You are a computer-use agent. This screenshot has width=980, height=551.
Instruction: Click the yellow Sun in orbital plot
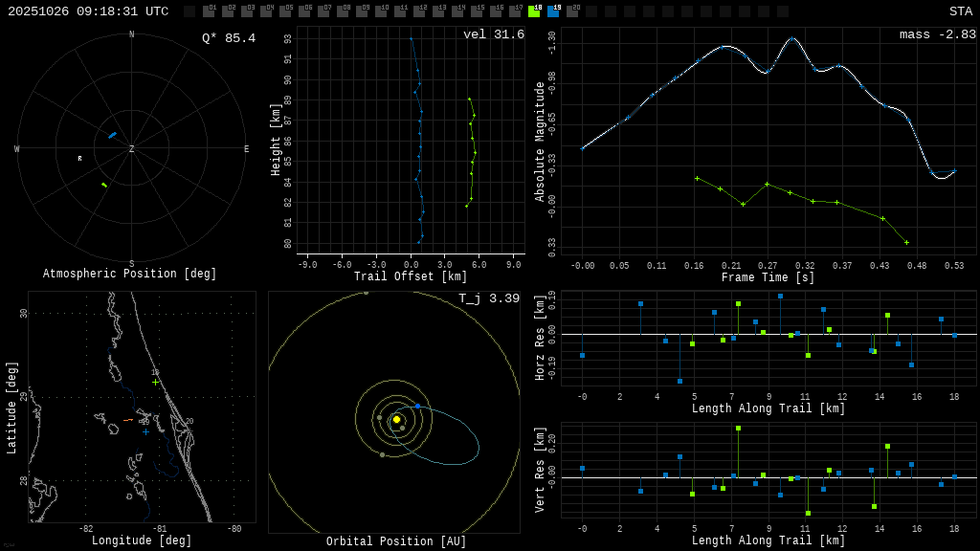[396, 419]
